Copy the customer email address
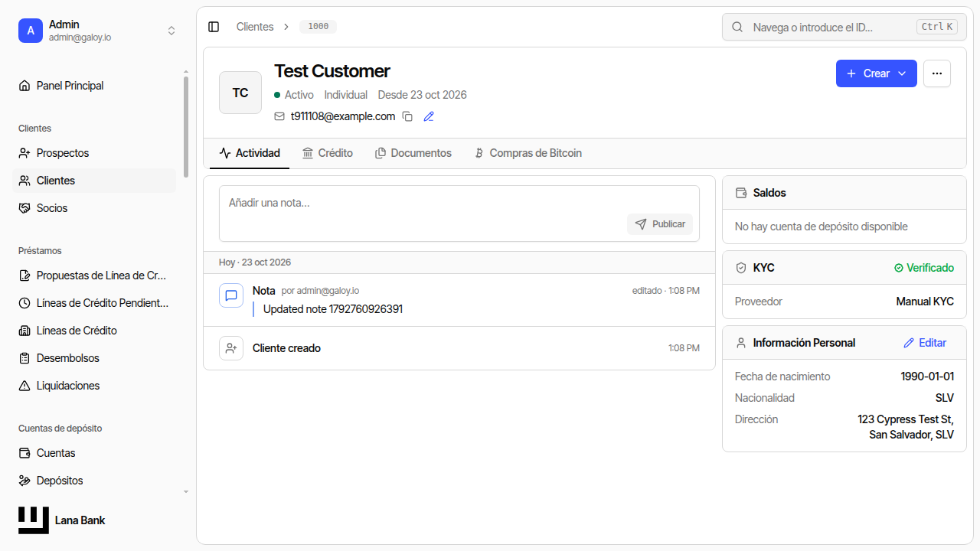 408,116
